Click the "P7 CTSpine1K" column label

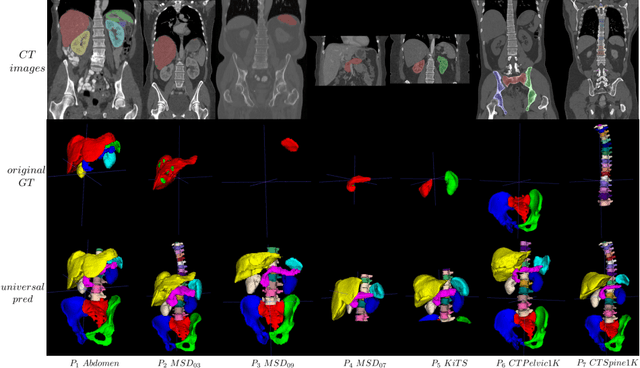pos(607,363)
